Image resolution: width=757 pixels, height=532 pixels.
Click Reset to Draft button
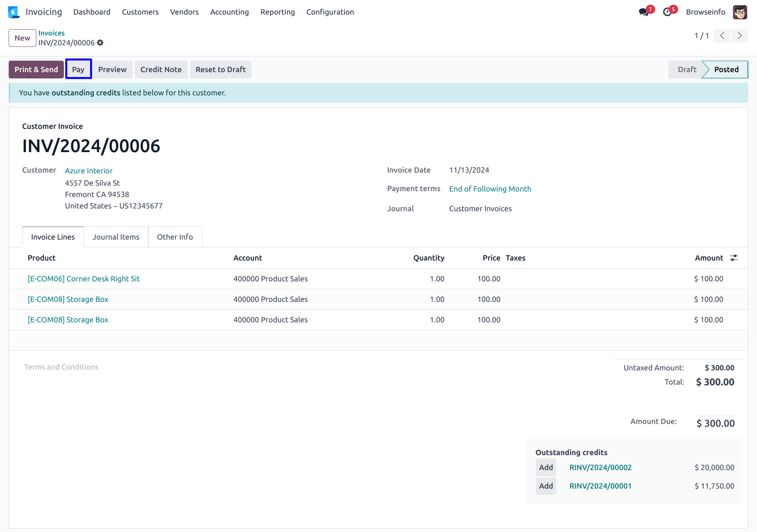tap(220, 69)
